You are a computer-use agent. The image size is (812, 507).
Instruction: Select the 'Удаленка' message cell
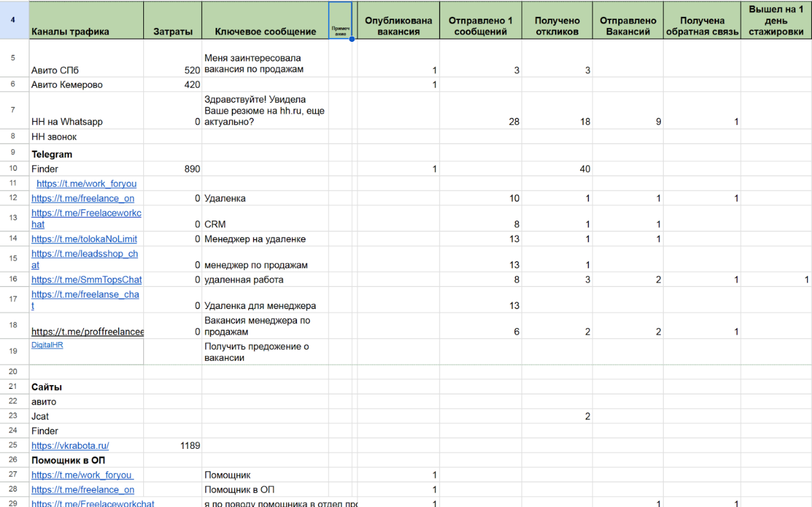[x=265, y=198]
